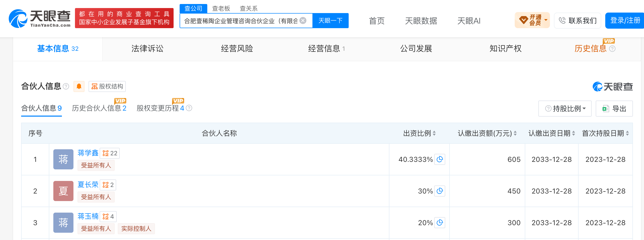Screen dimensions: 644x240
Task: Switch to the 法律诉讼 tab
Action: point(147,49)
